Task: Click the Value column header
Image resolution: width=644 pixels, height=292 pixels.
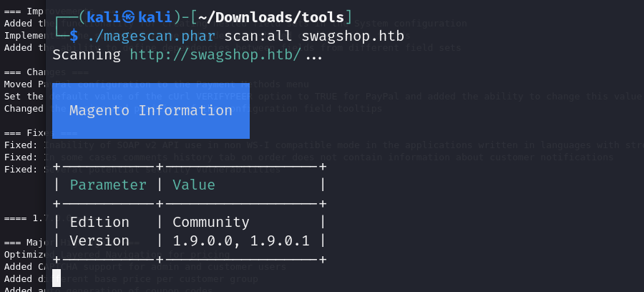Action: click(193, 185)
